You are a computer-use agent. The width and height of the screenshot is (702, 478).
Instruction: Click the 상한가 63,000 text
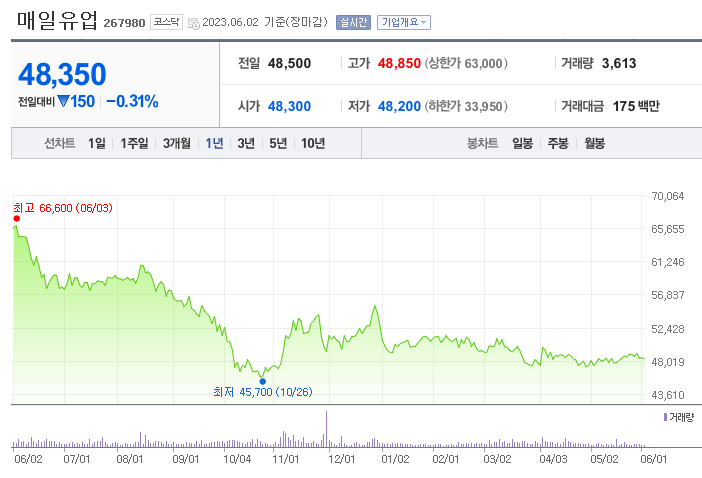466,64
